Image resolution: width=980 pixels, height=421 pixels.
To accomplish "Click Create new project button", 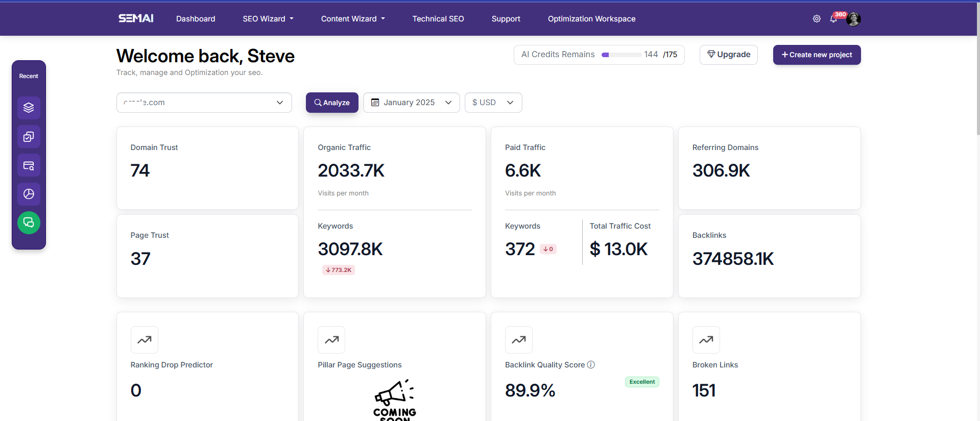I will [x=817, y=55].
